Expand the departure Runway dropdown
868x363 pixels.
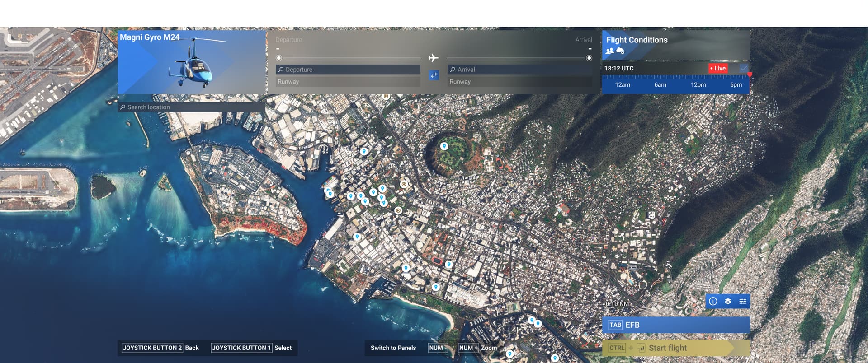[348, 82]
